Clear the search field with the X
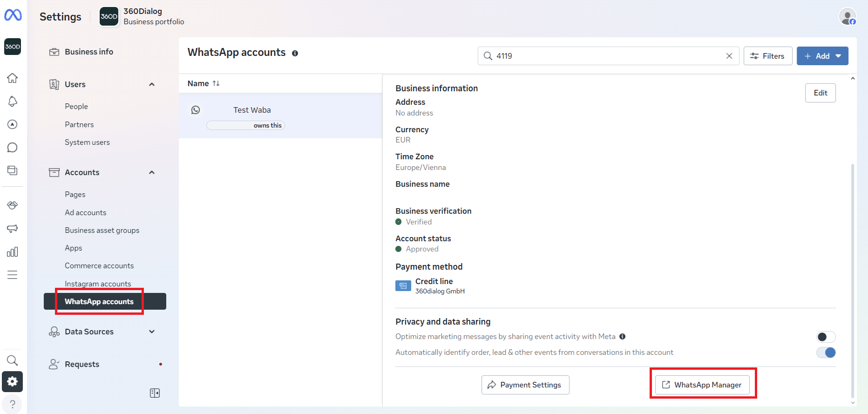 coord(729,56)
